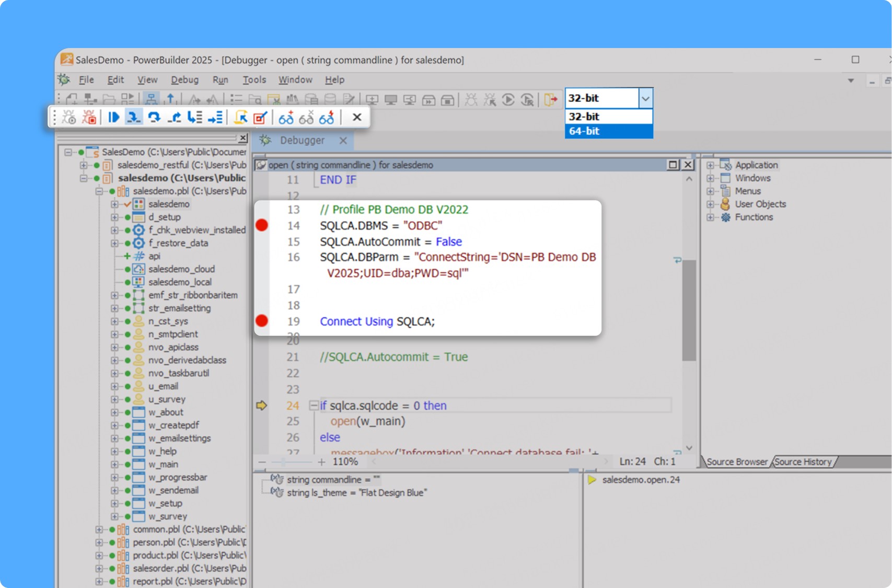Click the Open folder toolbar icon
This screenshot has width=892, height=588.
(109, 99)
